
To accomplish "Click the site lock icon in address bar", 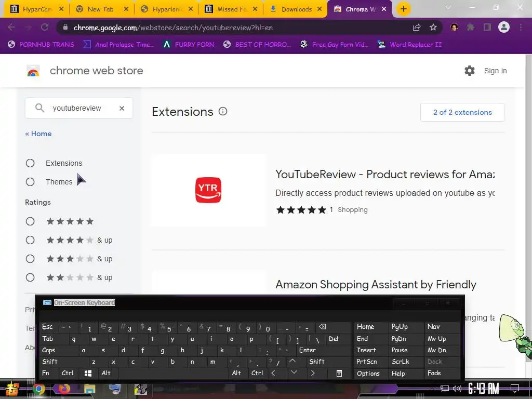I will tap(65, 28).
